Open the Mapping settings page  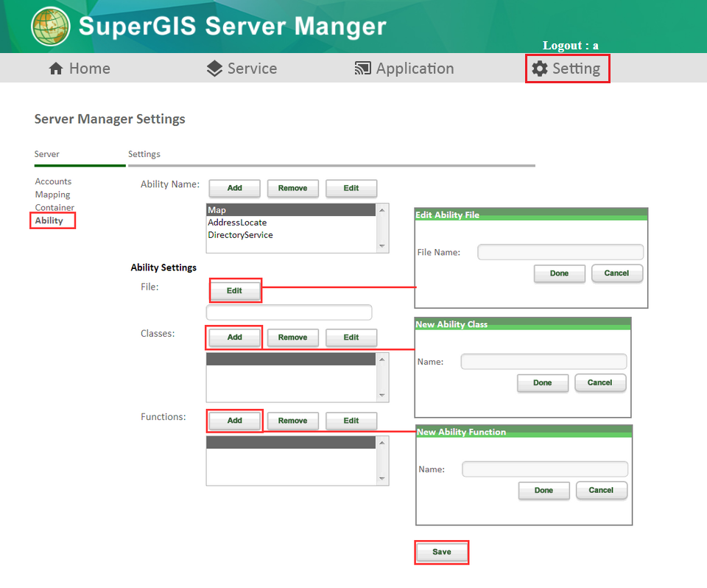pyautogui.click(x=53, y=195)
